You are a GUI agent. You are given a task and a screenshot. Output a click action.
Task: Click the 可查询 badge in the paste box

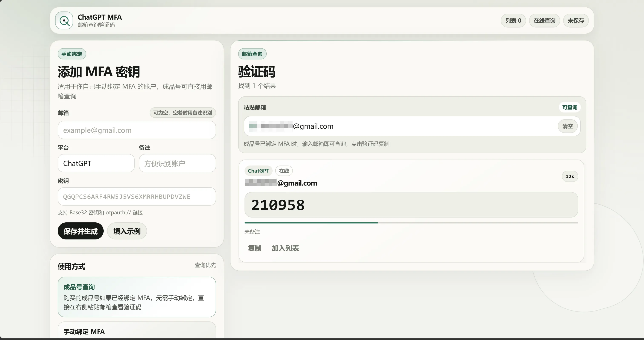(x=570, y=107)
